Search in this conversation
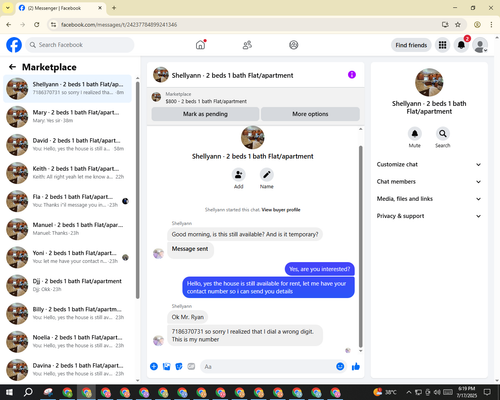This screenshot has height=400, width=500. click(443, 134)
